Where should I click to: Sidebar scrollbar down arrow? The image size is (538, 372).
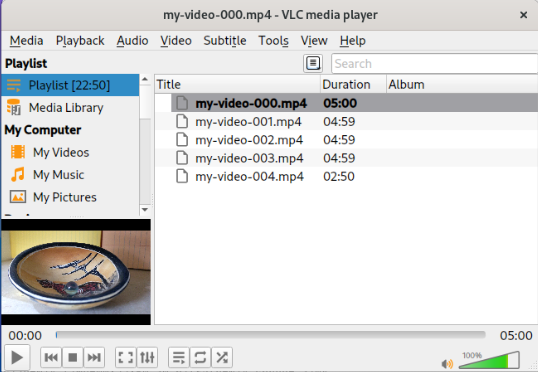point(145,210)
